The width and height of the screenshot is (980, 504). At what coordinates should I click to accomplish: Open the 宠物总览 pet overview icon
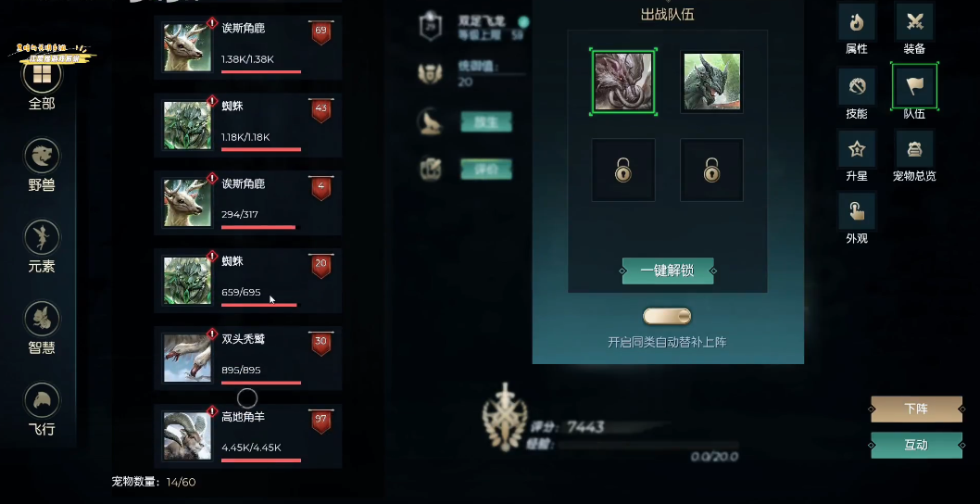[x=914, y=149]
